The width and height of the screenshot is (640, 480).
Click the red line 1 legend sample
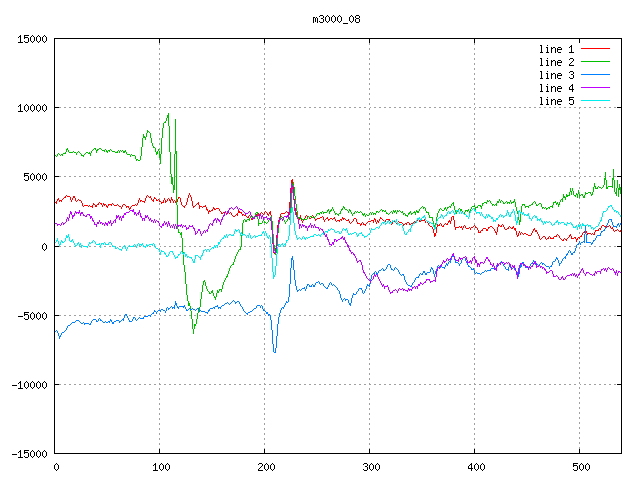point(595,49)
